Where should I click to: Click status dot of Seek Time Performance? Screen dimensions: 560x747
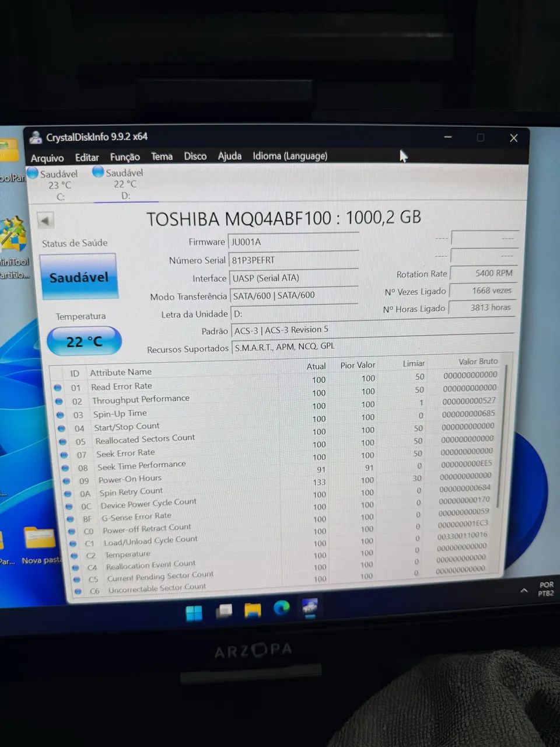click(65, 468)
